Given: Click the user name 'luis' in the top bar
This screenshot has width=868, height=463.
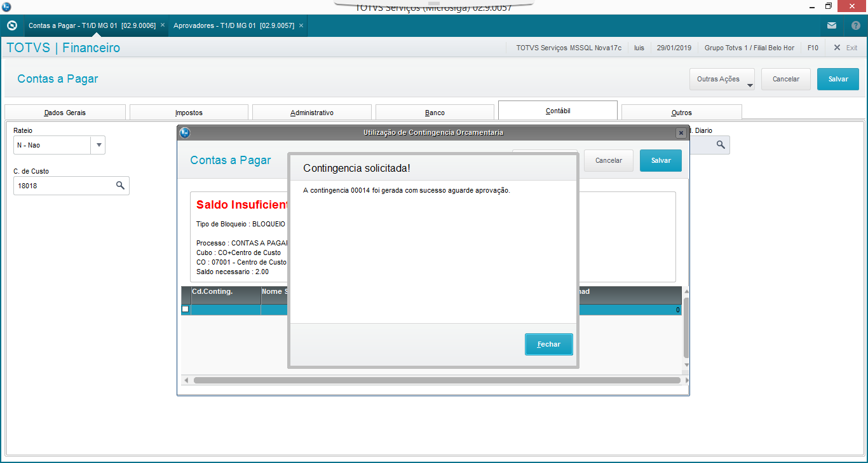Looking at the screenshot, I should pyautogui.click(x=639, y=48).
